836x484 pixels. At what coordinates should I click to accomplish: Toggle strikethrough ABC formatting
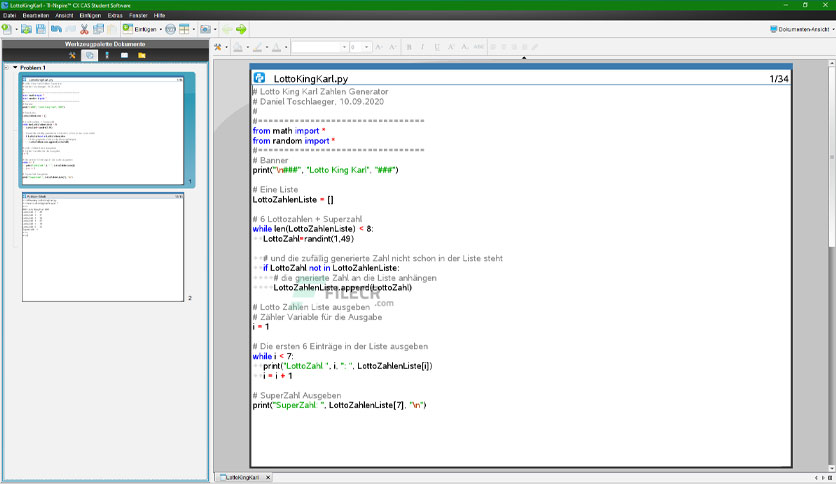[479, 47]
